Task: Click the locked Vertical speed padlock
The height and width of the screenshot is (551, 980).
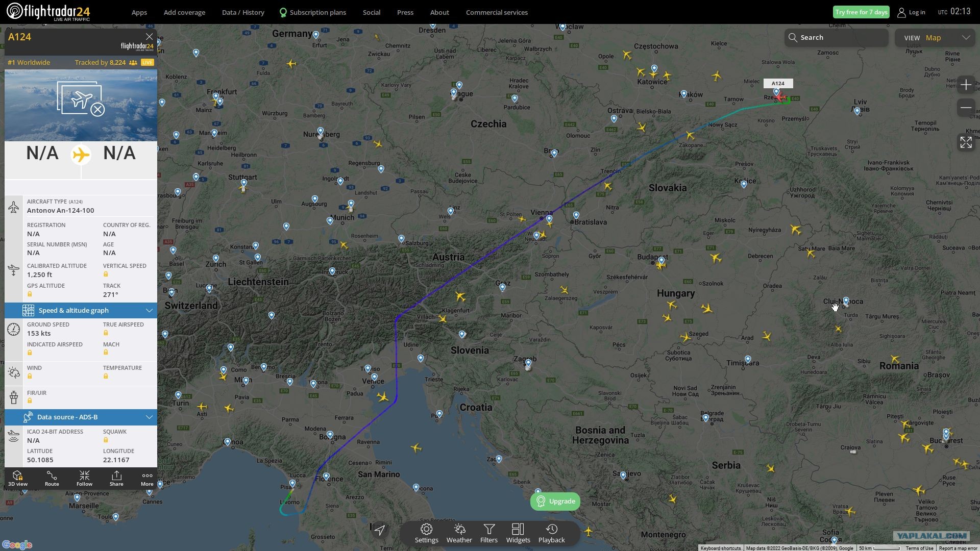Action: 106,274
